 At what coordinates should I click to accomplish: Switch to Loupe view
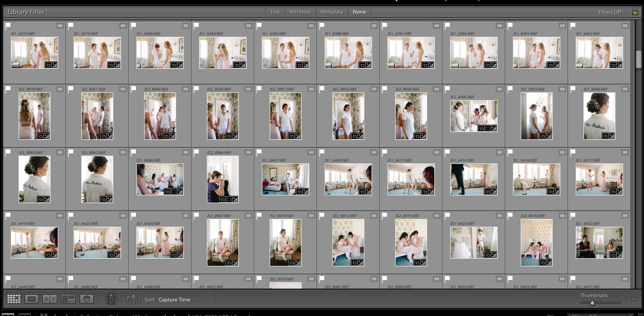[x=31, y=299]
